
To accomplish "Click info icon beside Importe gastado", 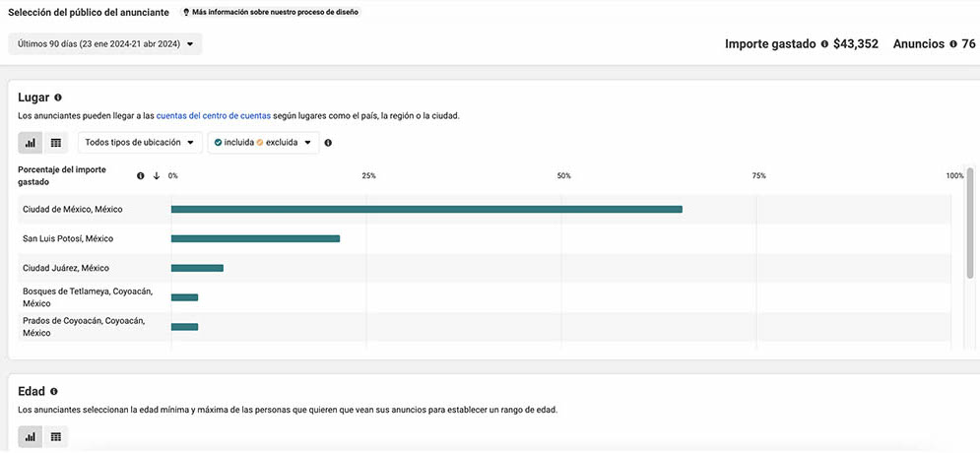I will click(x=824, y=44).
